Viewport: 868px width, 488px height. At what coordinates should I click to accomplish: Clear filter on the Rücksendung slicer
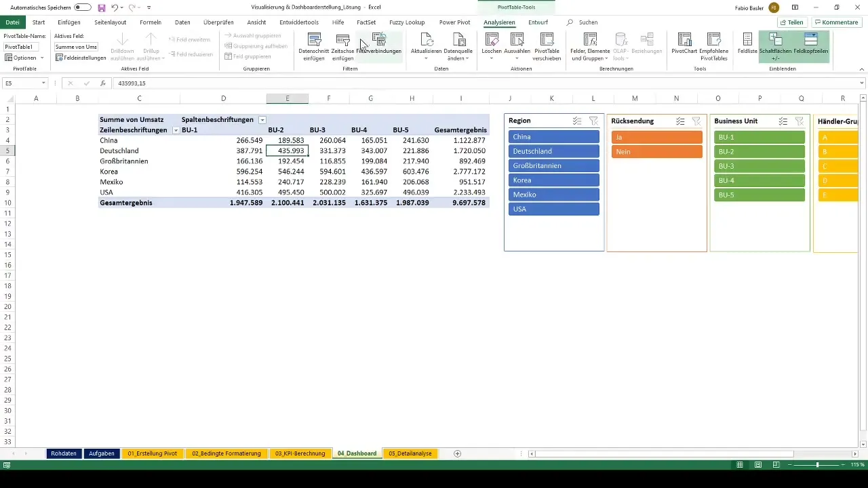tap(696, 121)
